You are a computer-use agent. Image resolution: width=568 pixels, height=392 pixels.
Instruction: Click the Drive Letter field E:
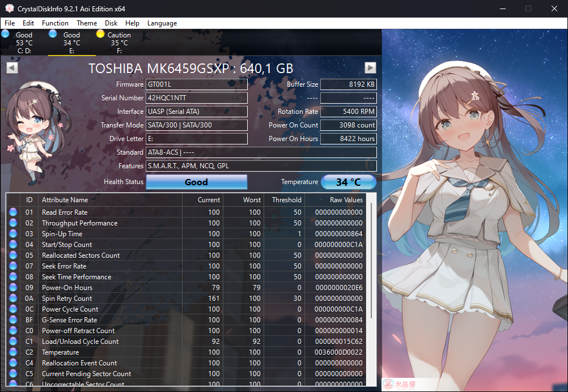coord(197,139)
